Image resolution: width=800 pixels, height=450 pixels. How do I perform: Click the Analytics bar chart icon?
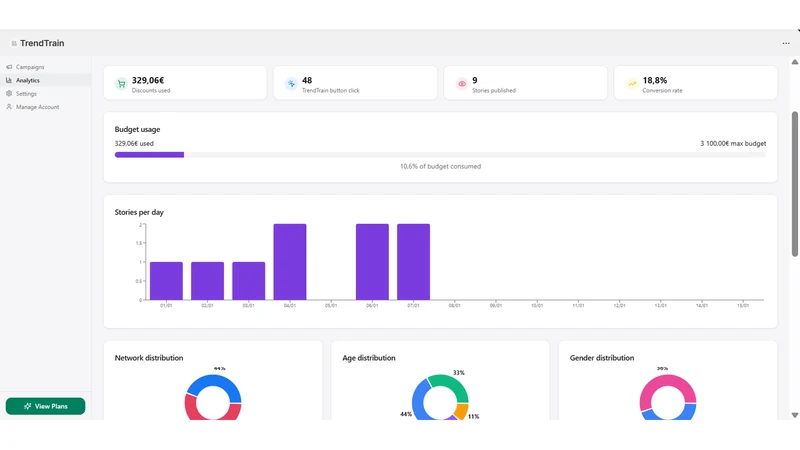9,80
